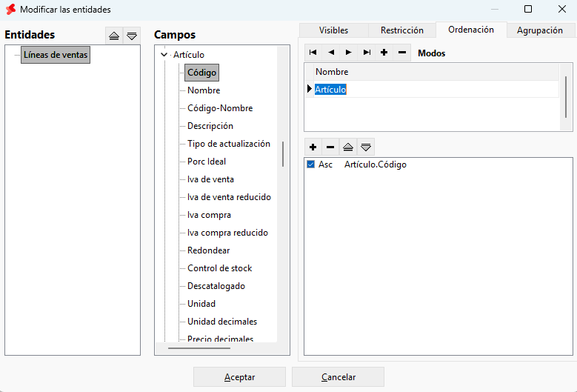Viewport: 577px width, 392px height.
Task: Collapse the Artículo tree node
Action: (164, 55)
